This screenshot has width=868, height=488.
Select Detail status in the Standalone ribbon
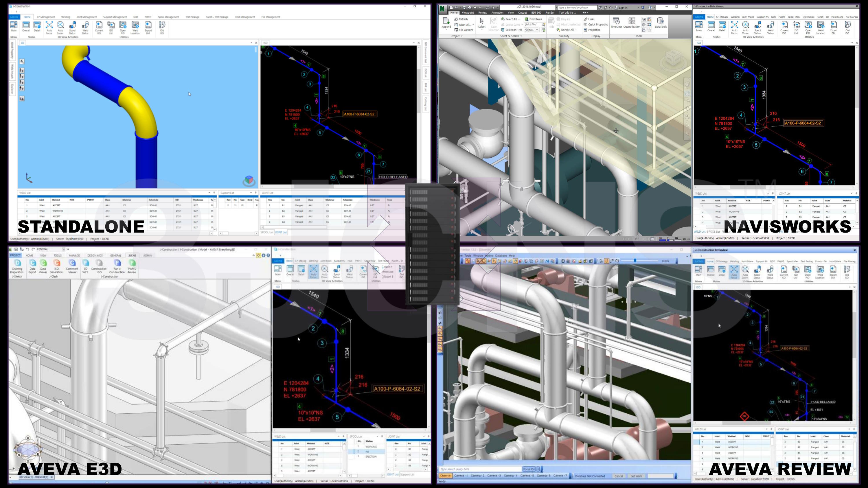[x=37, y=27]
